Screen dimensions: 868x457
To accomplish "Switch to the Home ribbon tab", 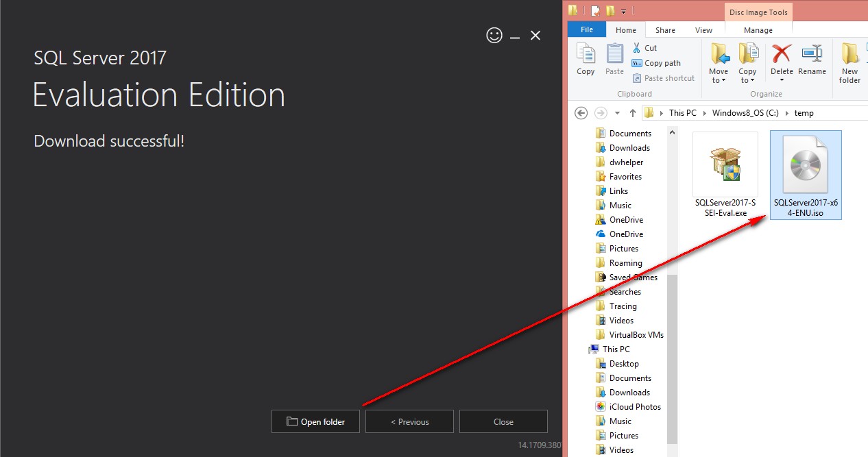I will 626,30.
